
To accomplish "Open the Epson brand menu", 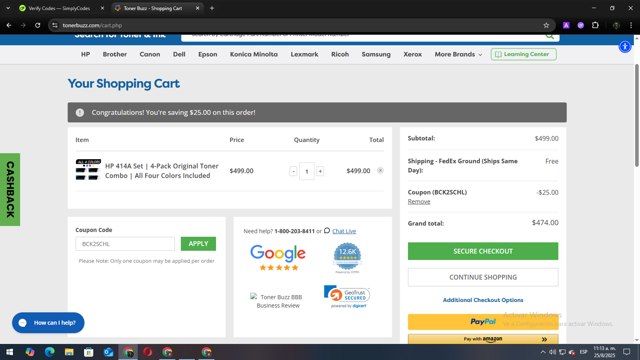I will tap(208, 54).
